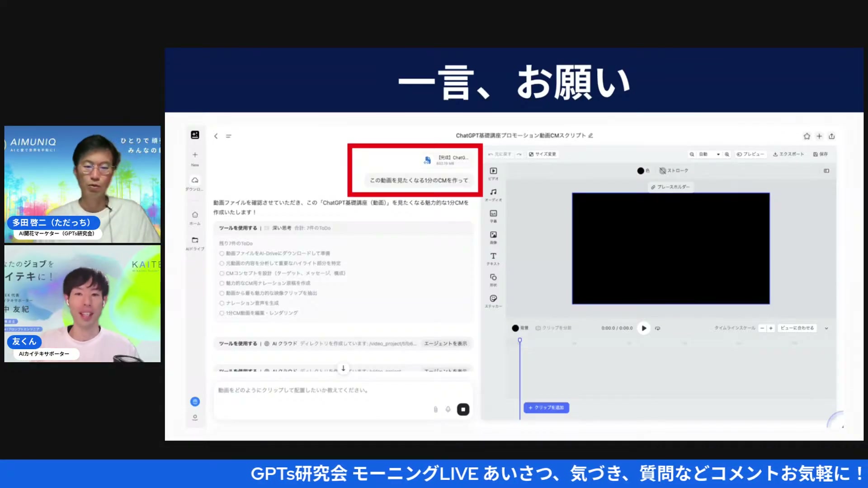Toggle the chat list menu icon
Viewport: 868px width, 488px height.
tap(229, 136)
